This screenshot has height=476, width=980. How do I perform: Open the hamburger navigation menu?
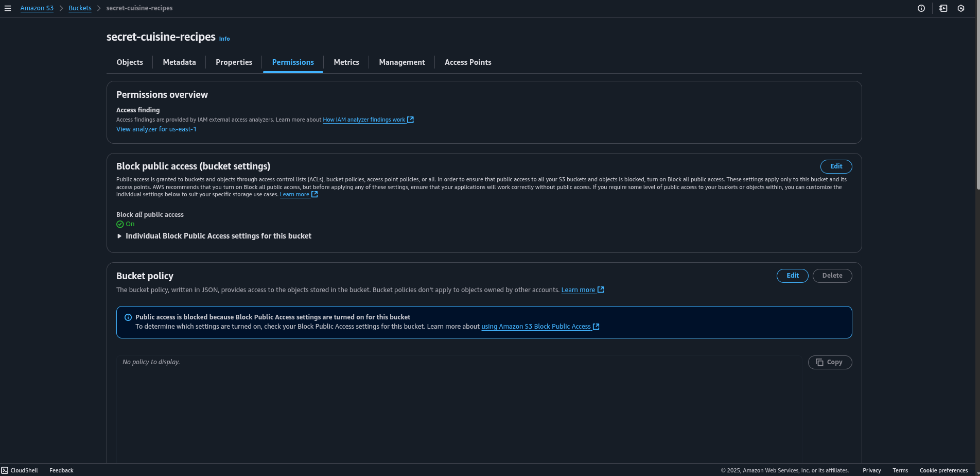coord(8,8)
